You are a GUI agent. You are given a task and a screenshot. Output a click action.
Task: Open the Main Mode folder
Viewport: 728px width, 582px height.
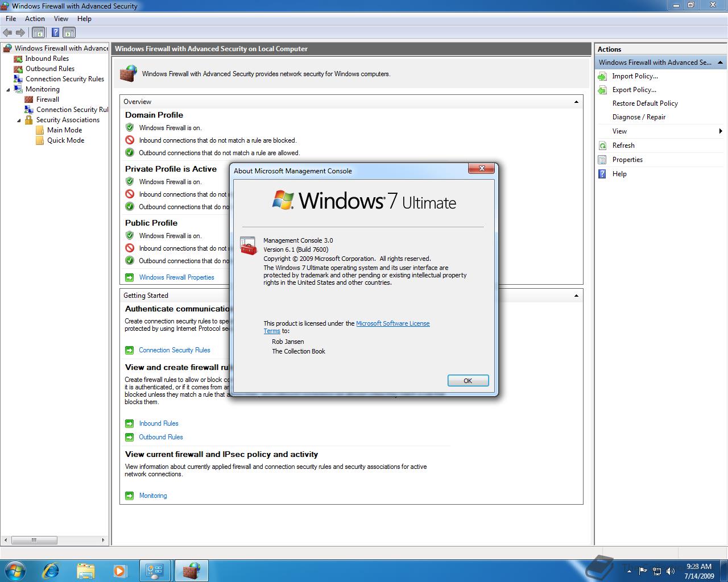coord(64,130)
